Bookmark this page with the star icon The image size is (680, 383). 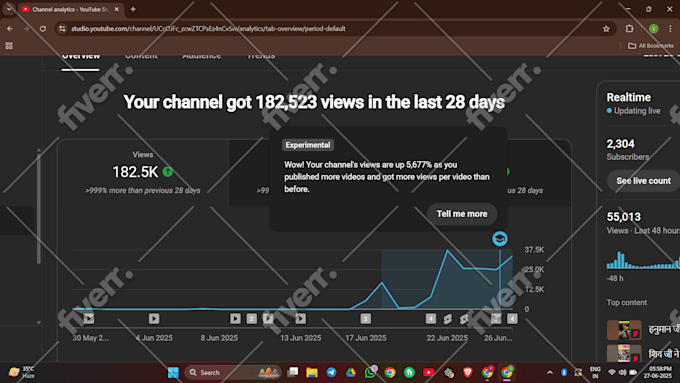pyautogui.click(x=606, y=29)
